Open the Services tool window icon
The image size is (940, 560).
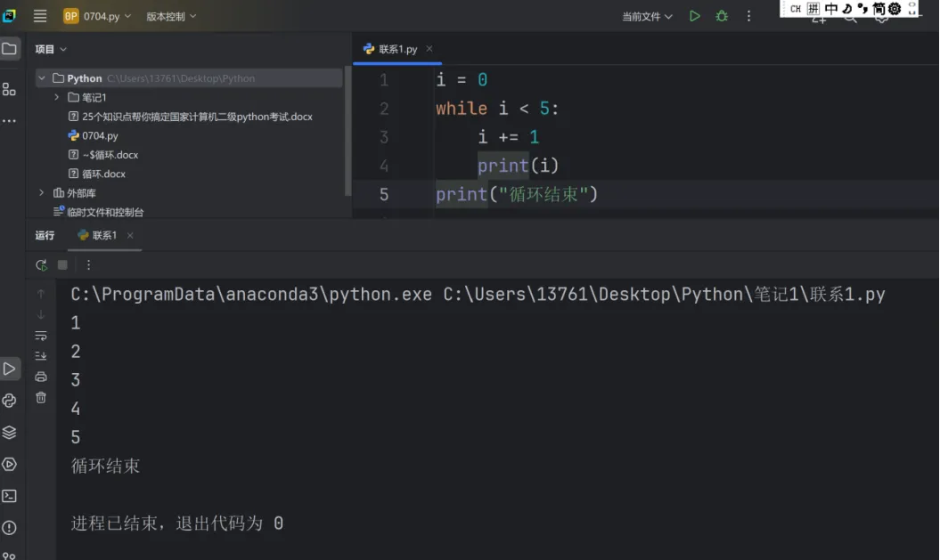(x=10, y=464)
